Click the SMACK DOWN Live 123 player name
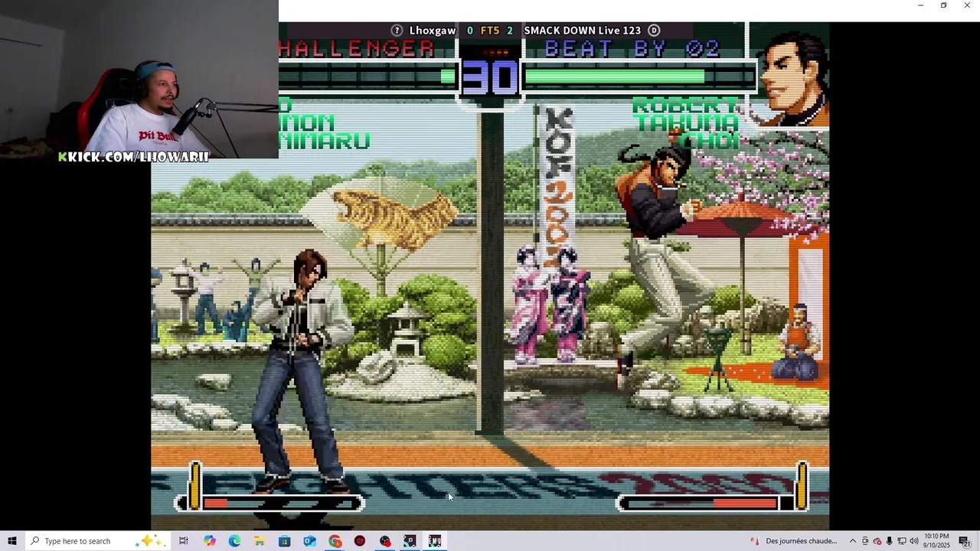The width and height of the screenshot is (980, 551). click(x=582, y=31)
